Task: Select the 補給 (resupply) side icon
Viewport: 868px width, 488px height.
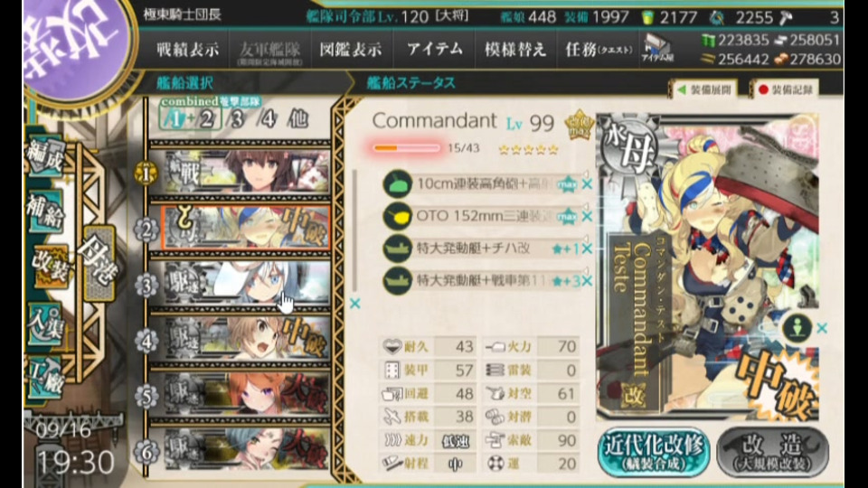Action: 45,211
